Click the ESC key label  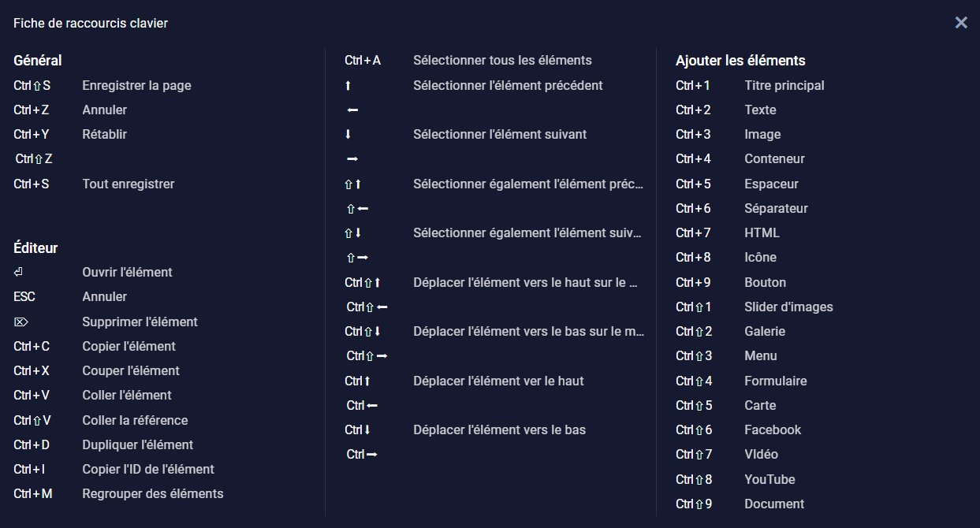24,297
